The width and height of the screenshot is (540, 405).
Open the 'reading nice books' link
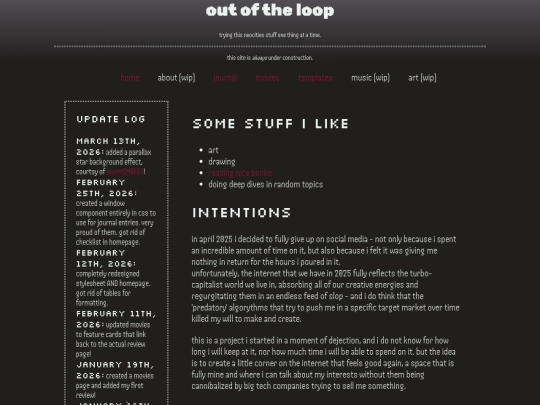[240, 173]
